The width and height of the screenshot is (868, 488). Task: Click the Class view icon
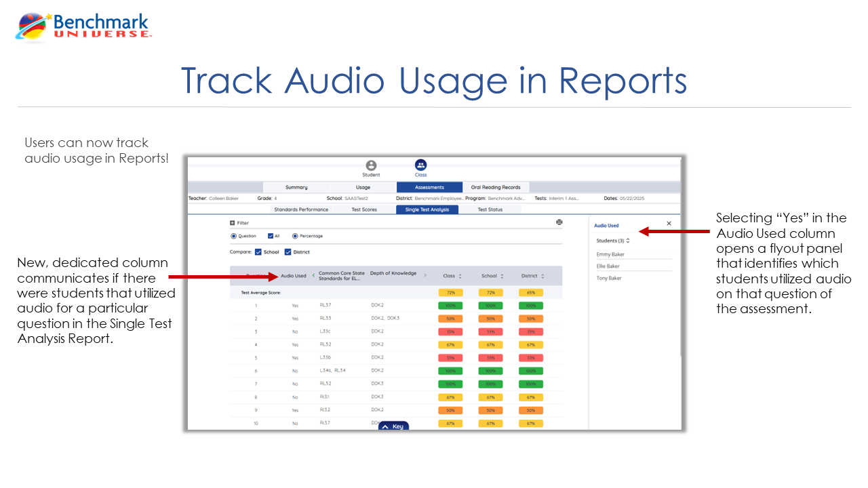pyautogui.click(x=420, y=165)
